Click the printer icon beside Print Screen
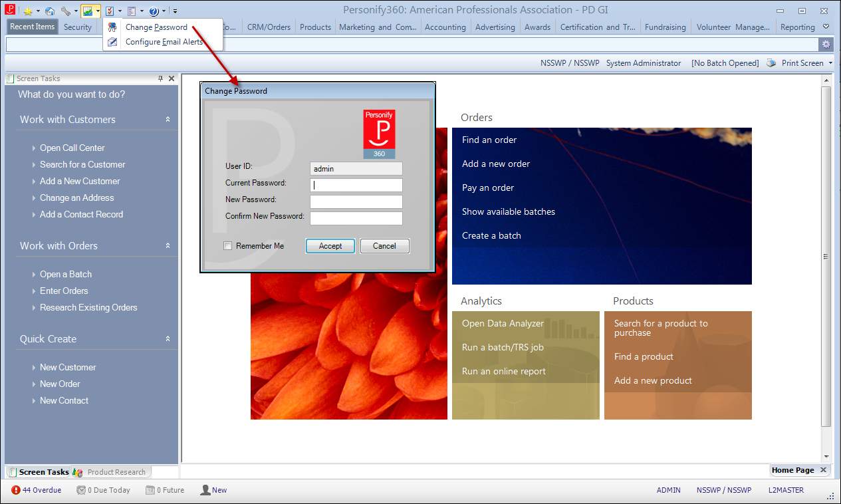This screenshot has height=504, width=841. coord(771,63)
